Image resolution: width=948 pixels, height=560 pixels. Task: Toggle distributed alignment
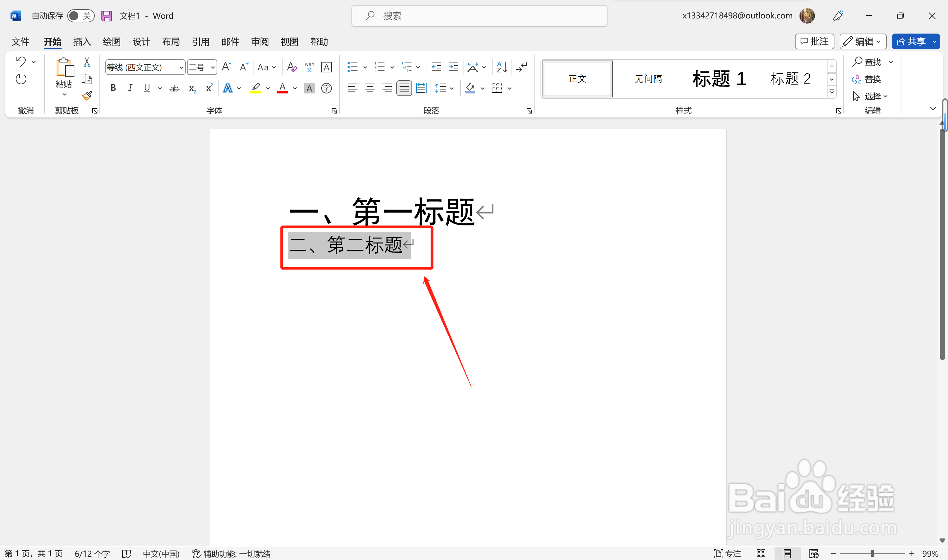click(x=421, y=88)
